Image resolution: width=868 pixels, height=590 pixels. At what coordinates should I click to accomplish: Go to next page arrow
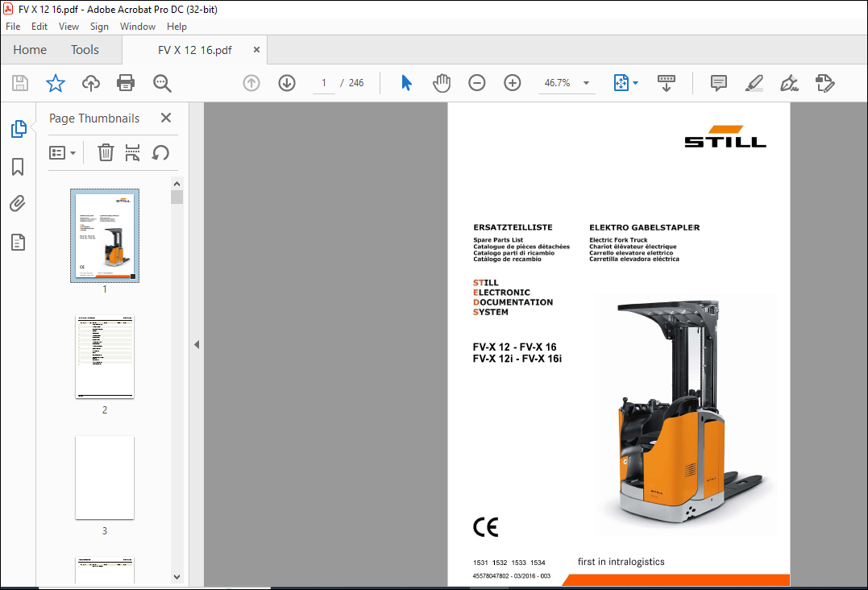click(287, 83)
